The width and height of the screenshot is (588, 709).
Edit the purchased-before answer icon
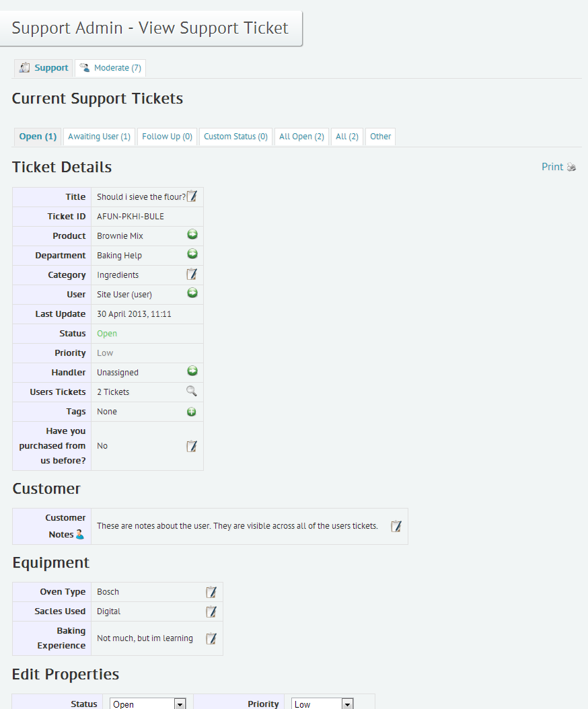[x=192, y=446]
